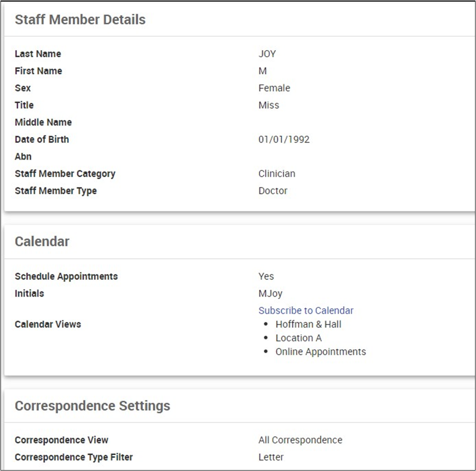Click the Sex value Female
Viewport: 476px width, 471px height.
point(274,88)
